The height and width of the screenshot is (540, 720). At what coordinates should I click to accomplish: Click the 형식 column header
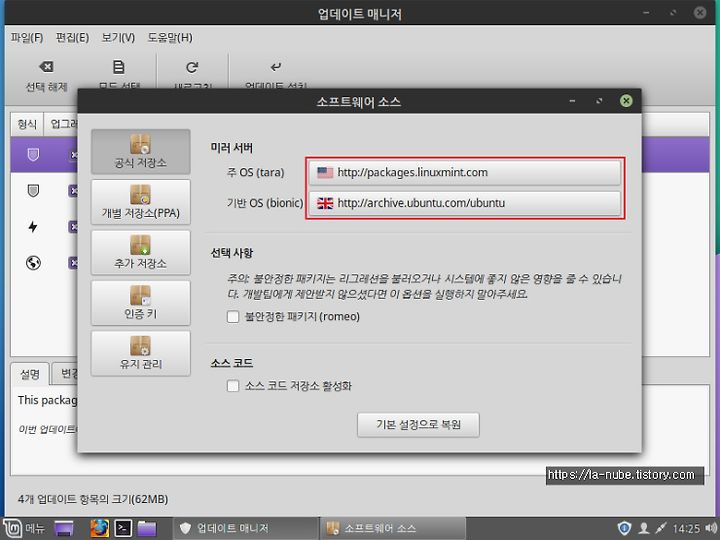(27, 124)
